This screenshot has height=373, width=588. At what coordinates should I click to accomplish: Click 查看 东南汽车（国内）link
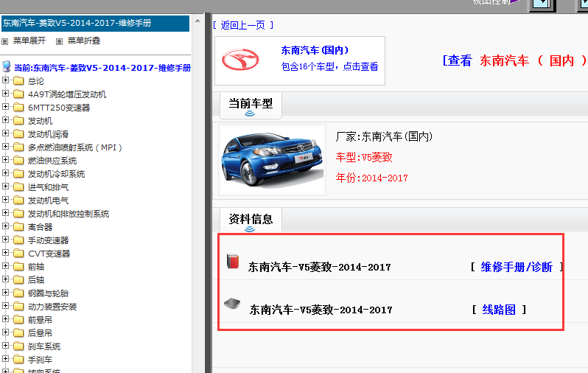514,60
